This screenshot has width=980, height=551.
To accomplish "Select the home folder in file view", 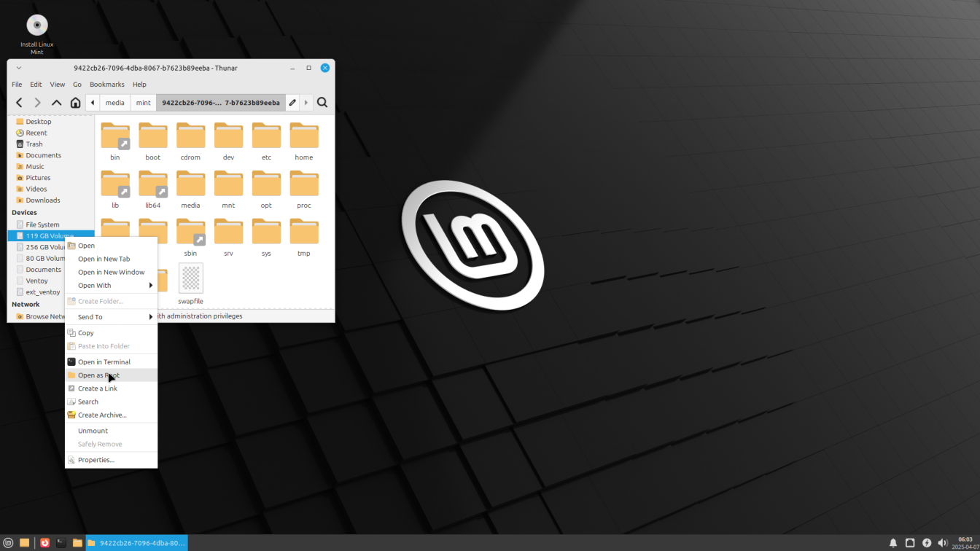I will 304,141.
